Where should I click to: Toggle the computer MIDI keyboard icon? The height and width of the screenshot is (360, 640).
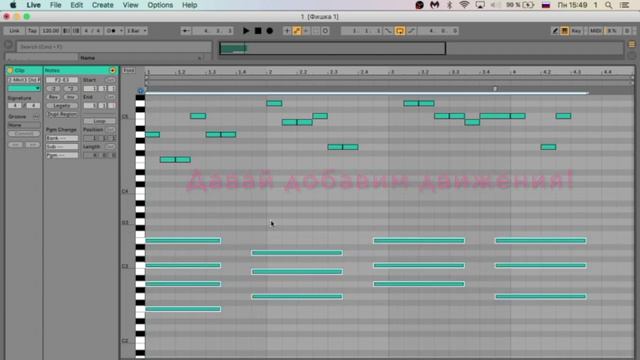pos(564,31)
